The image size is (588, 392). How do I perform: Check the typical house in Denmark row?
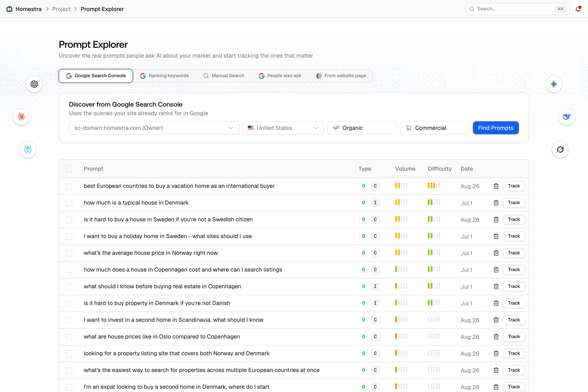tap(69, 203)
